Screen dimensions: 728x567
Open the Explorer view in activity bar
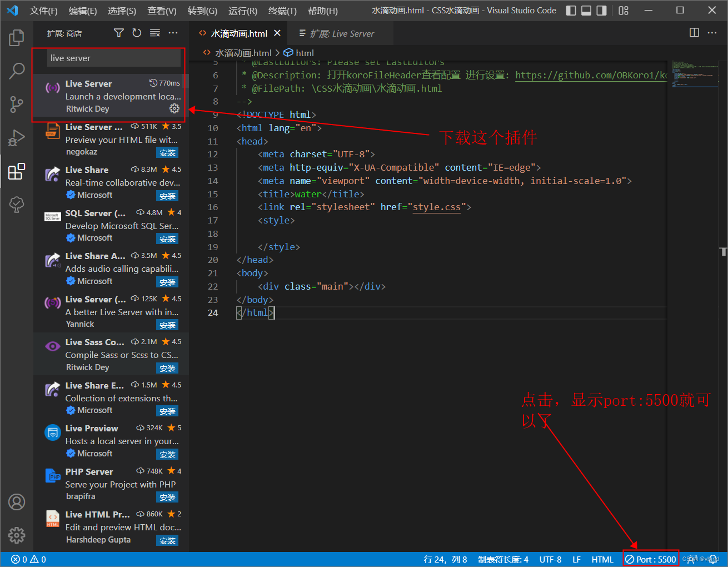pos(17,38)
